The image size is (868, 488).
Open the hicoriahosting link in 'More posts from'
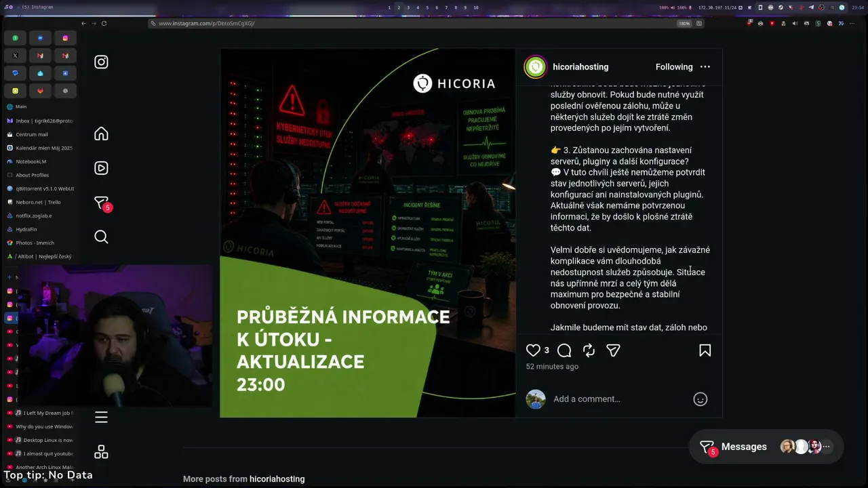pos(277,479)
